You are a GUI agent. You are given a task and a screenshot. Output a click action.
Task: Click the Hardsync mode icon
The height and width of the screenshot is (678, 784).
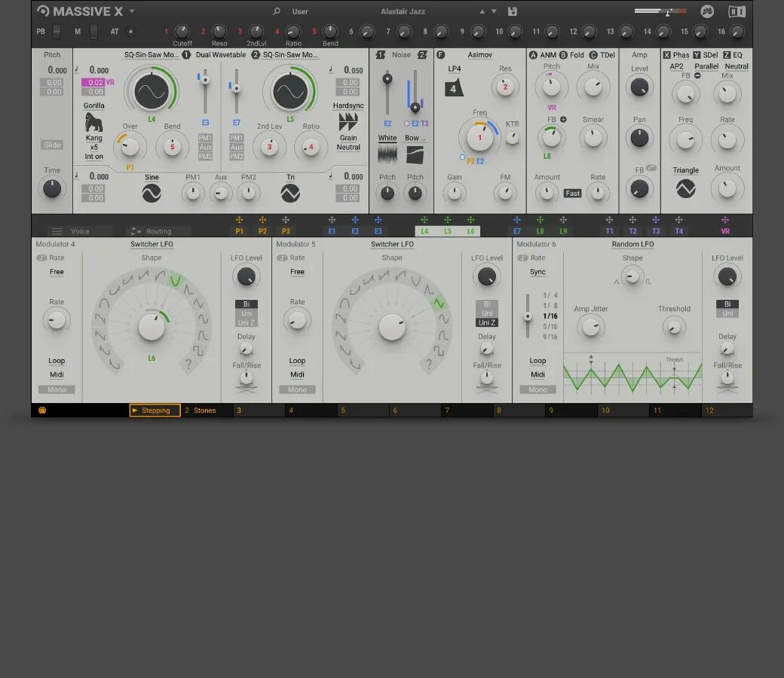[x=348, y=121]
